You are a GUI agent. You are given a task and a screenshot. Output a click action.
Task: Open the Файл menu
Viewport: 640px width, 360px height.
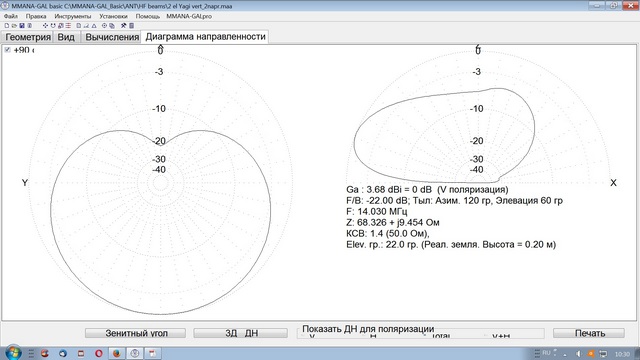(11, 16)
